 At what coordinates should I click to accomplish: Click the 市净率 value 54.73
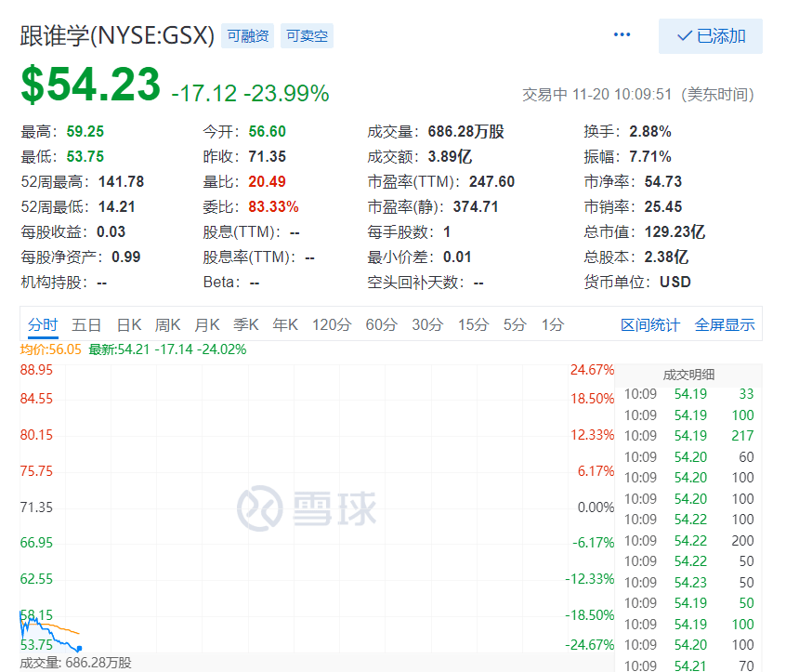point(663,181)
